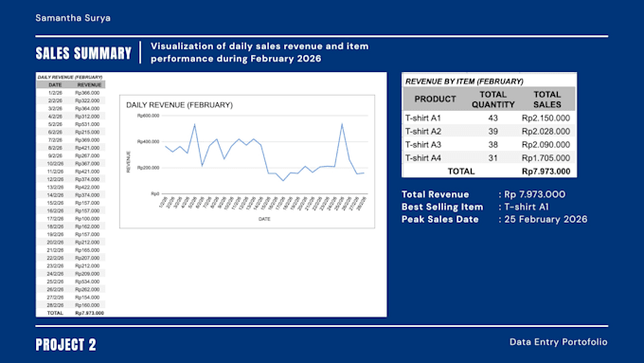Select the revenue value 'Rp209.000'

click(x=87, y=274)
